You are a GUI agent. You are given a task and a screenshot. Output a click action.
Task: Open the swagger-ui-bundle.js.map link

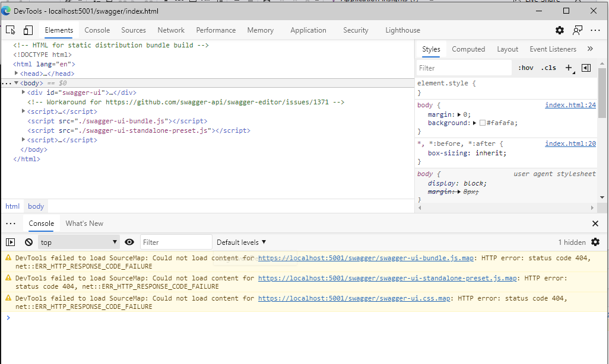tap(366, 258)
